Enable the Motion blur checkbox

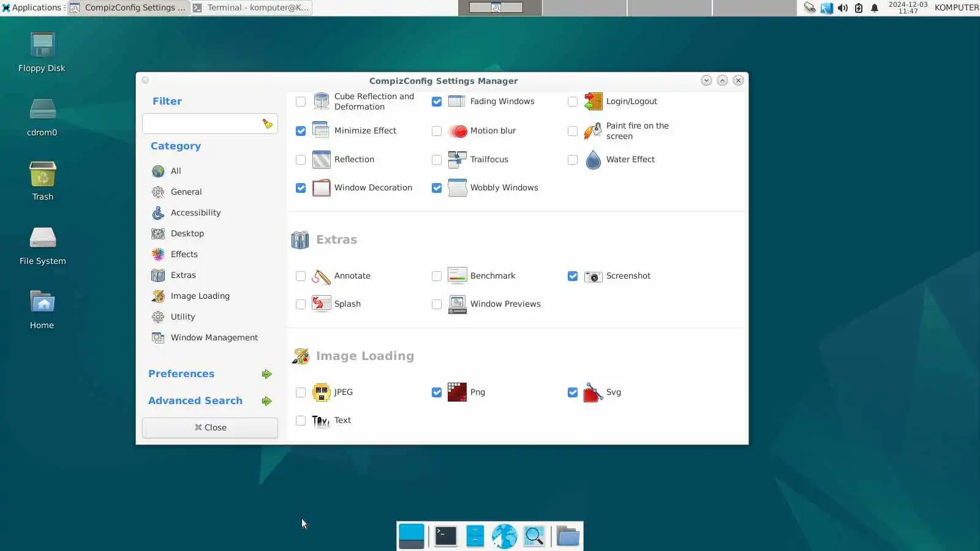tap(437, 131)
